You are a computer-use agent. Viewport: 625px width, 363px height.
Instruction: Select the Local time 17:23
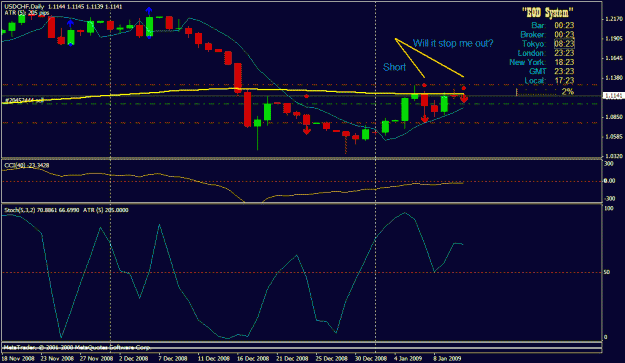tap(564, 80)
